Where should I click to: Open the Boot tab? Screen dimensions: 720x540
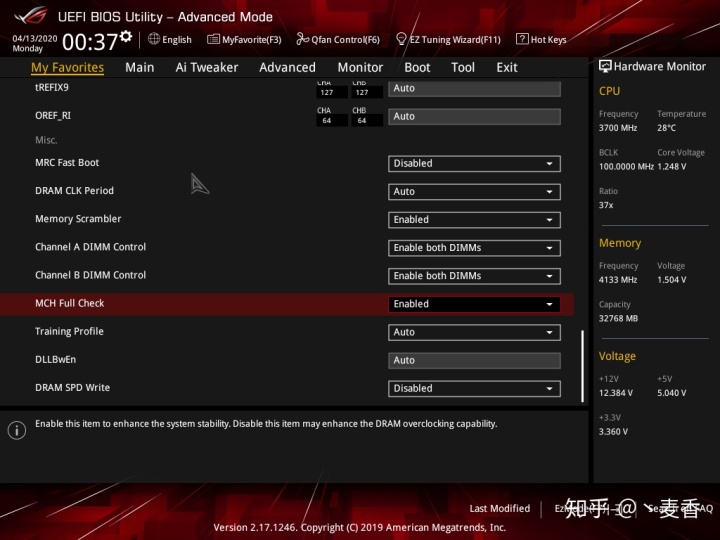pos(417,68)
